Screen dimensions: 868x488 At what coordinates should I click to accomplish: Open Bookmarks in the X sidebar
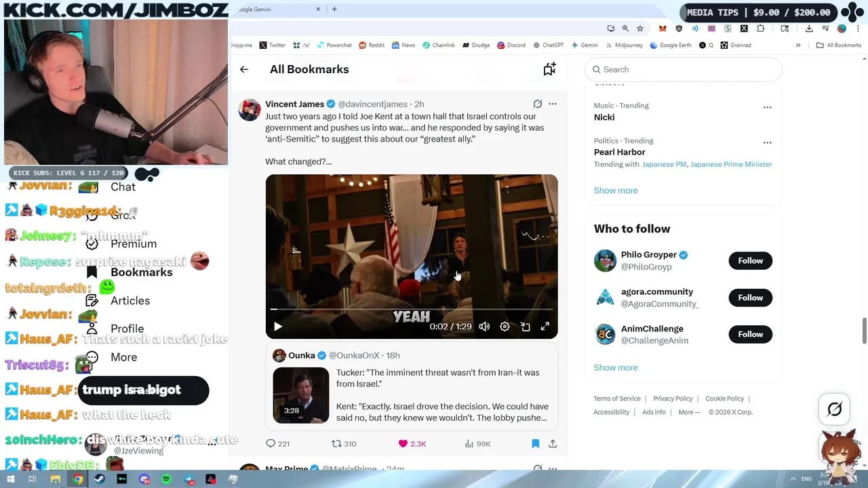(x=129, y=272)
